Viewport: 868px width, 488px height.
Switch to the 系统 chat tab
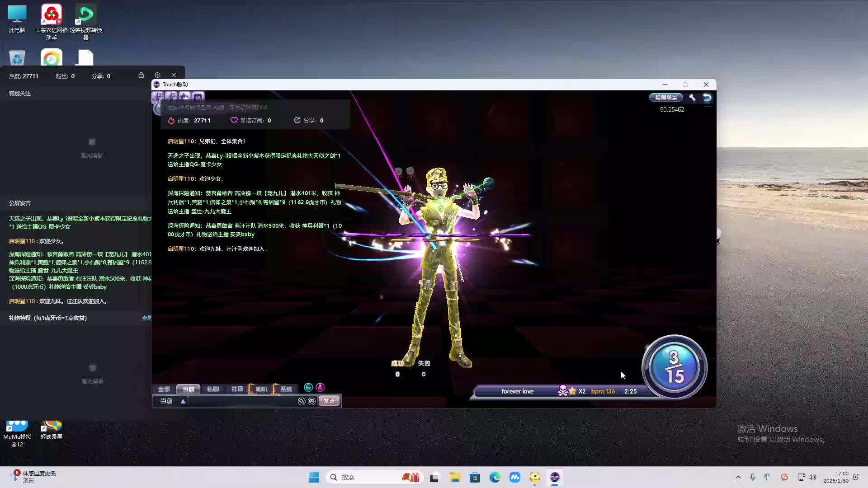[286, 389]
